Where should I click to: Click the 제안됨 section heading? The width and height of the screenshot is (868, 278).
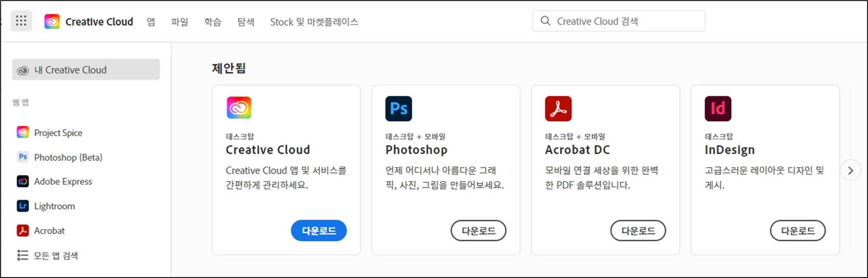[229, 68]
